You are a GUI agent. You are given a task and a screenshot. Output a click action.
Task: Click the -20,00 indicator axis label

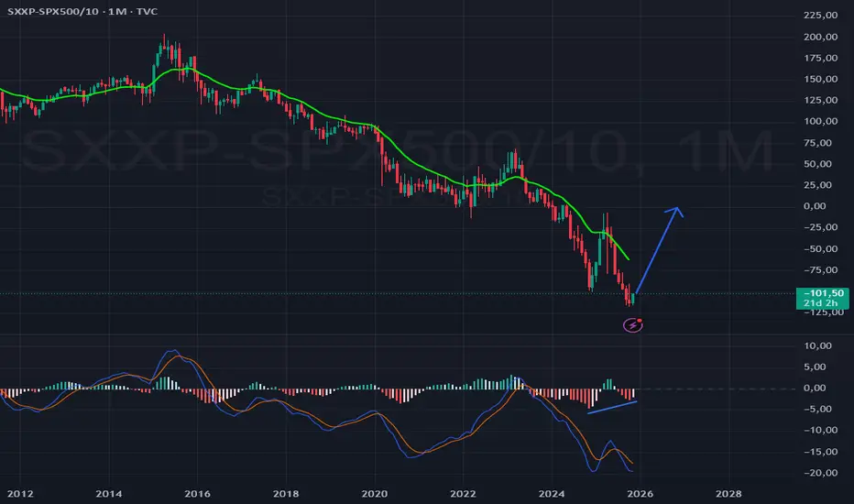(820, 473)
